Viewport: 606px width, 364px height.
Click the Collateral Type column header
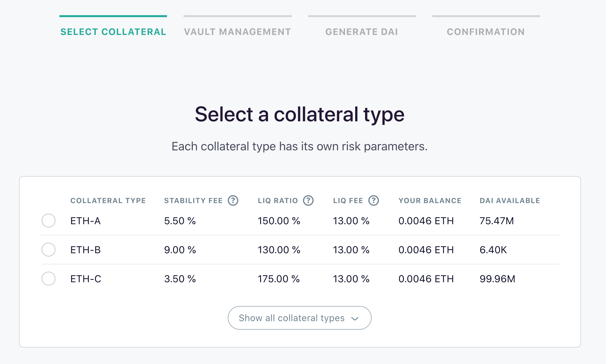(108, 200)
